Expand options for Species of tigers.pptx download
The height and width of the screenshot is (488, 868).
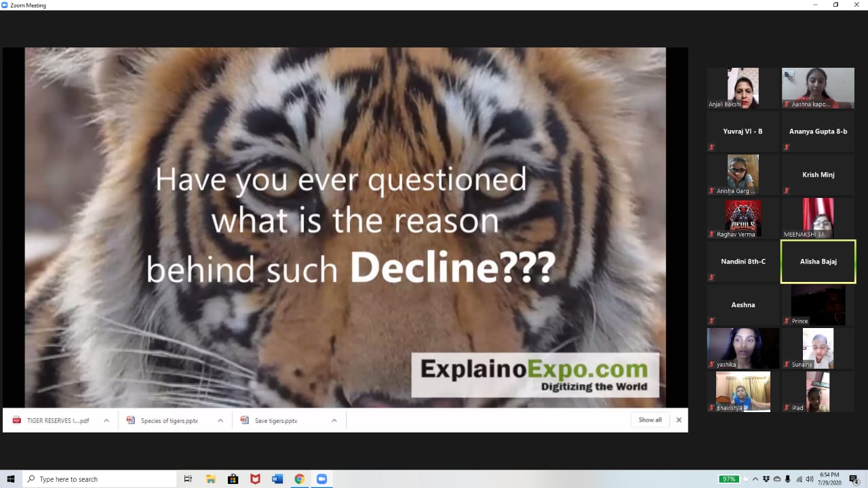click(x=220, y=420)
